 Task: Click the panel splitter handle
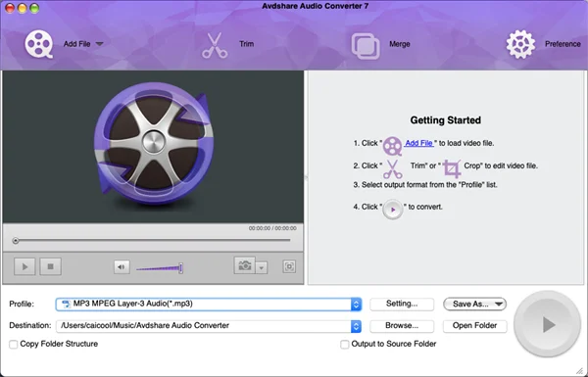(306, 177)
